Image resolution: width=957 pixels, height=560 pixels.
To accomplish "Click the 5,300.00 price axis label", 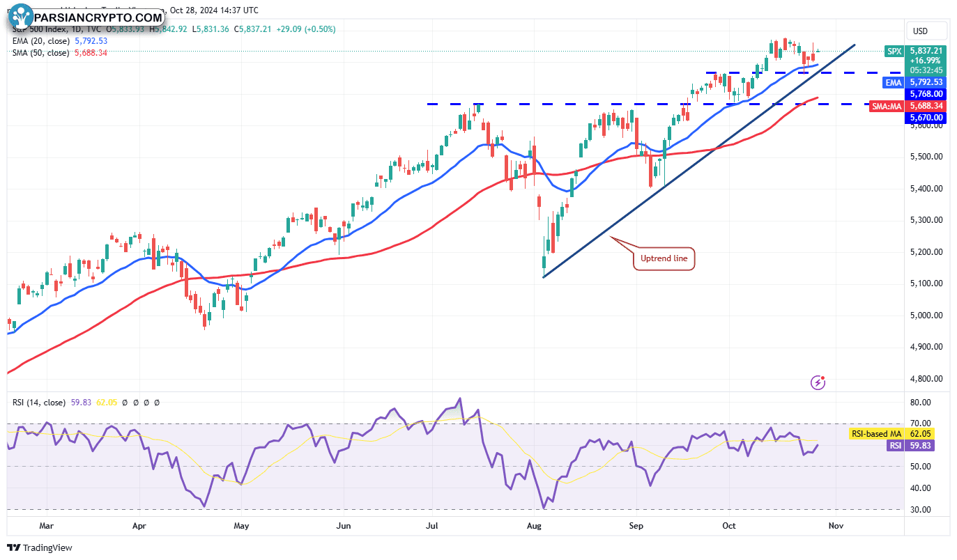I will click(x=928, y=220).
